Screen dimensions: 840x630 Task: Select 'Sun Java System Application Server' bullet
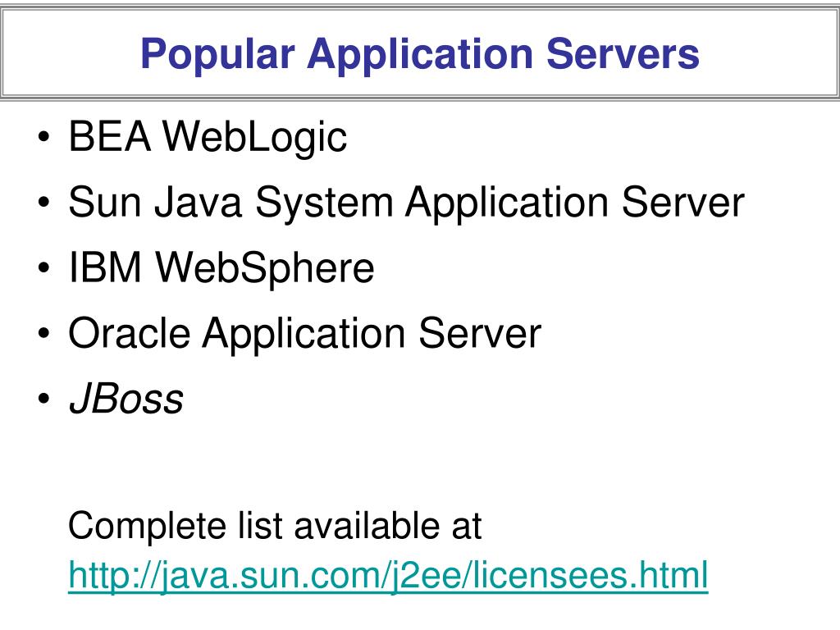pos(405,203)
